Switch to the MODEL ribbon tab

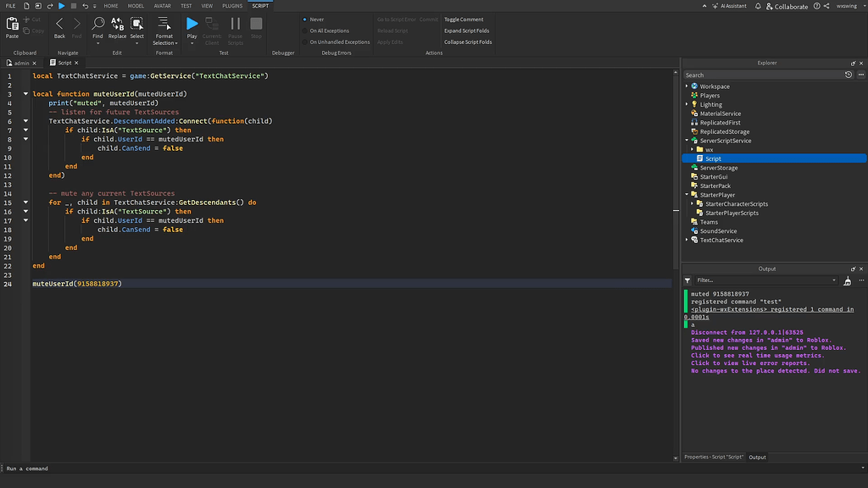coord(136,6)
